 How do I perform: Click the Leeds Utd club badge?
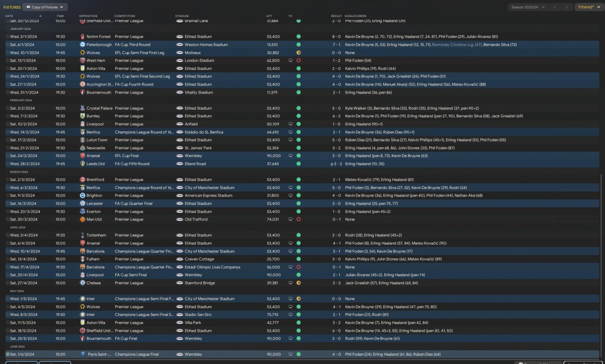[82, 164]
